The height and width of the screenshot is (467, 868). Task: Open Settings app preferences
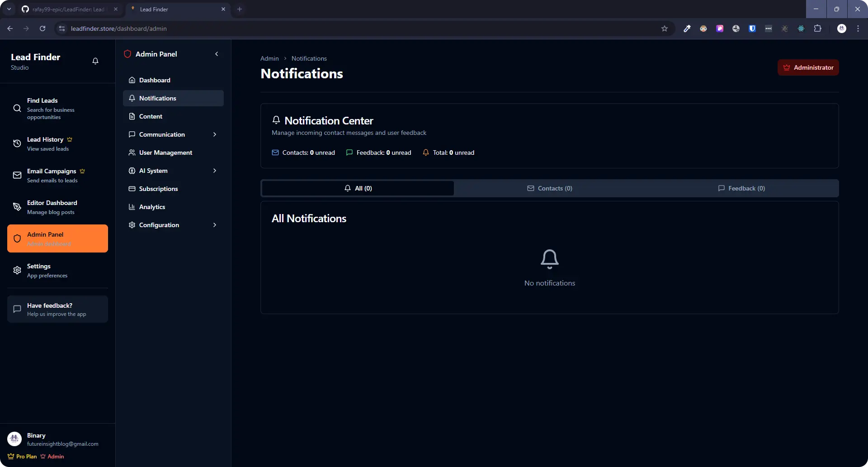tap(57, 270)
